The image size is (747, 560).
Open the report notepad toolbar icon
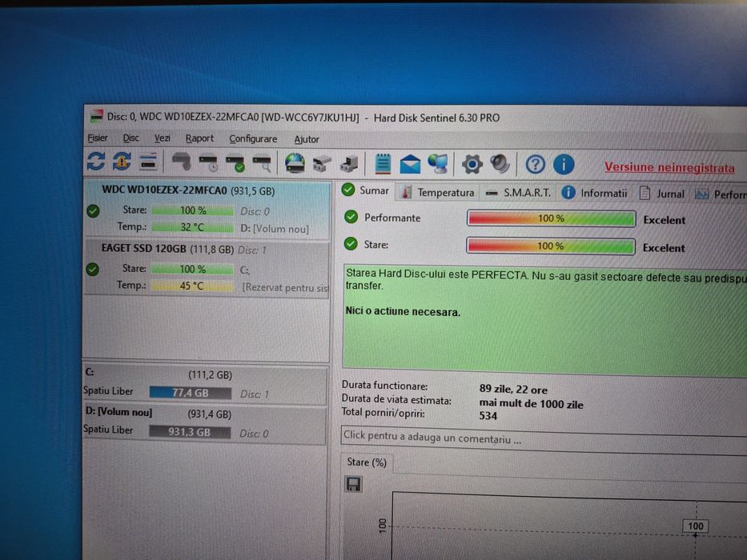point(383,164)
